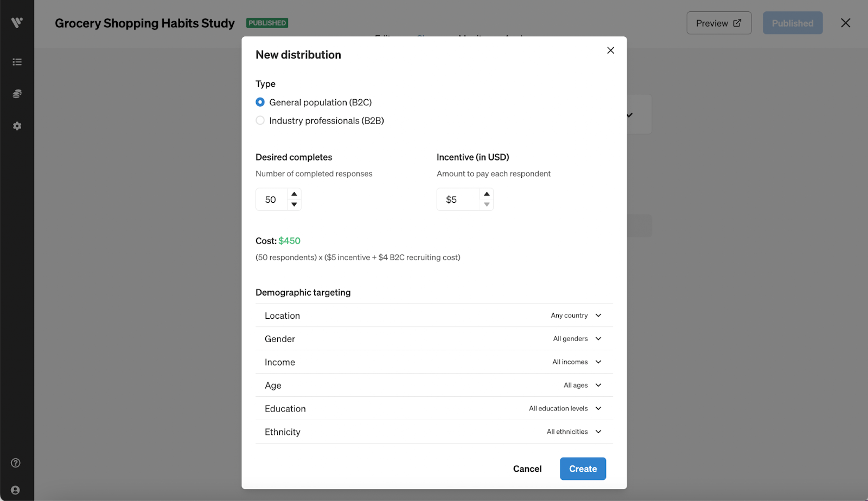Increase desired completes with up arrow

(294, 194)
